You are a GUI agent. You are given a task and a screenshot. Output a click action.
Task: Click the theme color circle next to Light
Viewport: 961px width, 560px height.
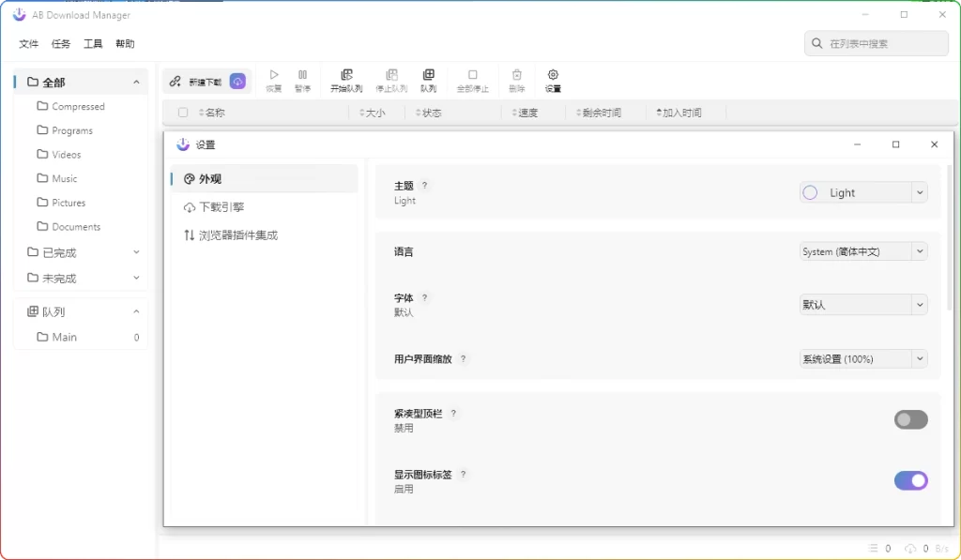pos(809,191)
